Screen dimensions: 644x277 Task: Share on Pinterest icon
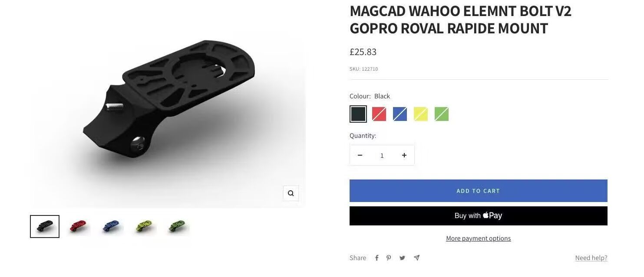click(389, 258)
